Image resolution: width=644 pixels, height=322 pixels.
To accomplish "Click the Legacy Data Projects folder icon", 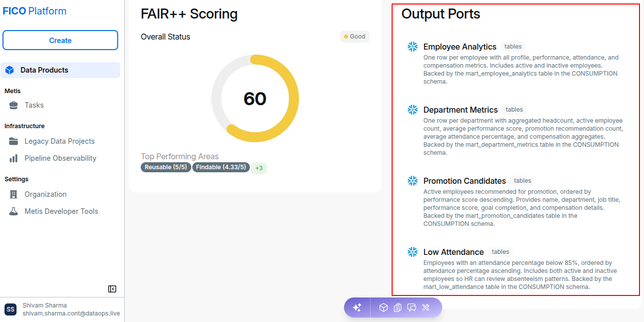I will coord(14,141).
